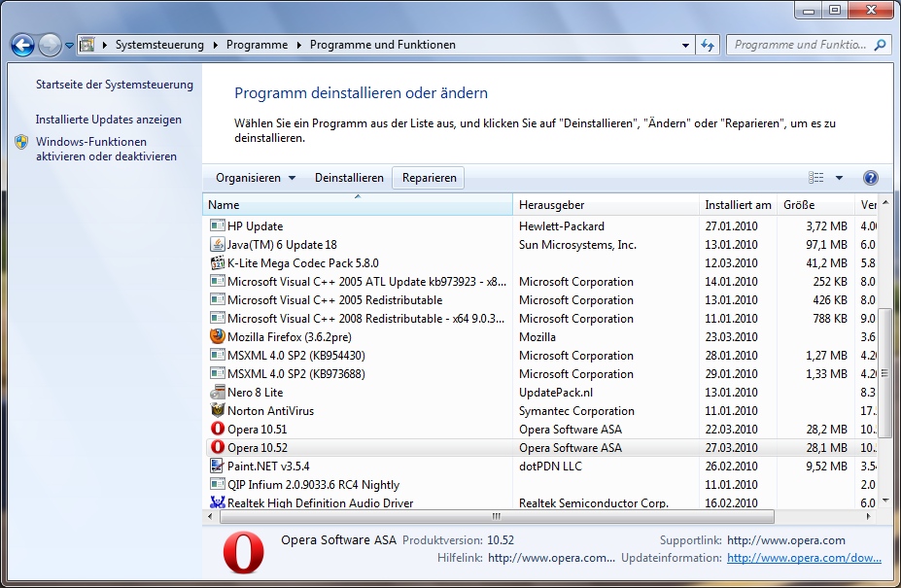This screenshot has height=588, width=901.
Task: Open the Updateinformation opera.com link
Action: [804, 558]
